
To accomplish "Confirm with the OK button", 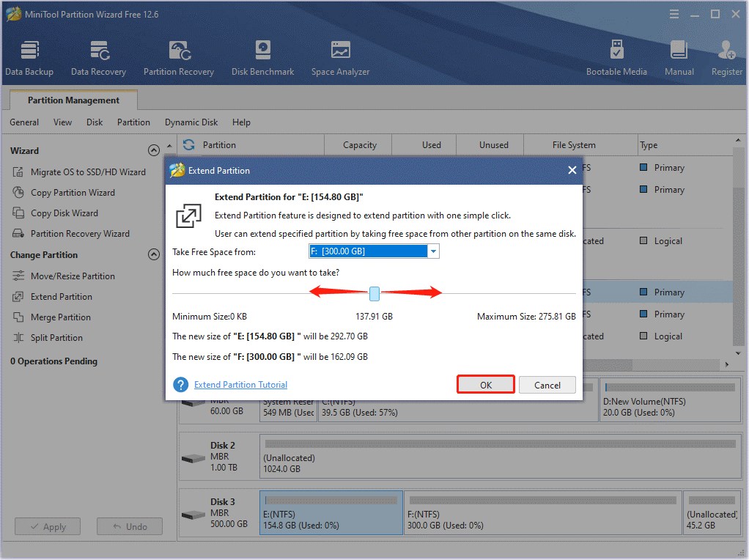I will 486,385.
